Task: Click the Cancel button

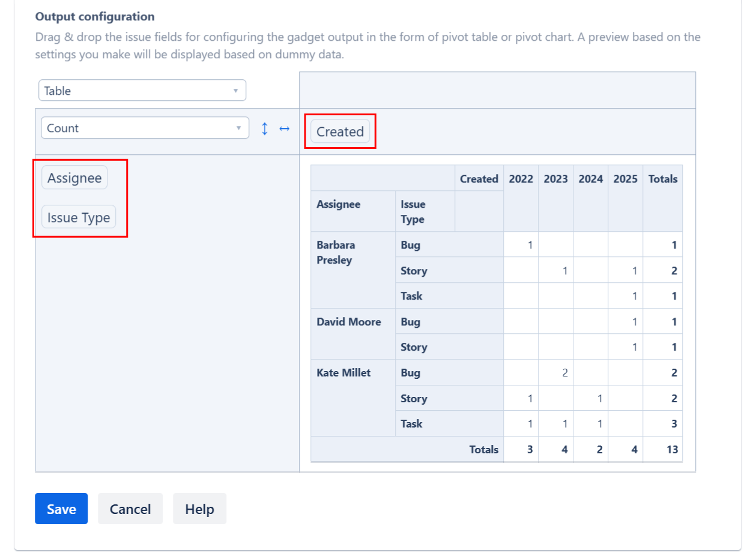Action: coord(130,509)
